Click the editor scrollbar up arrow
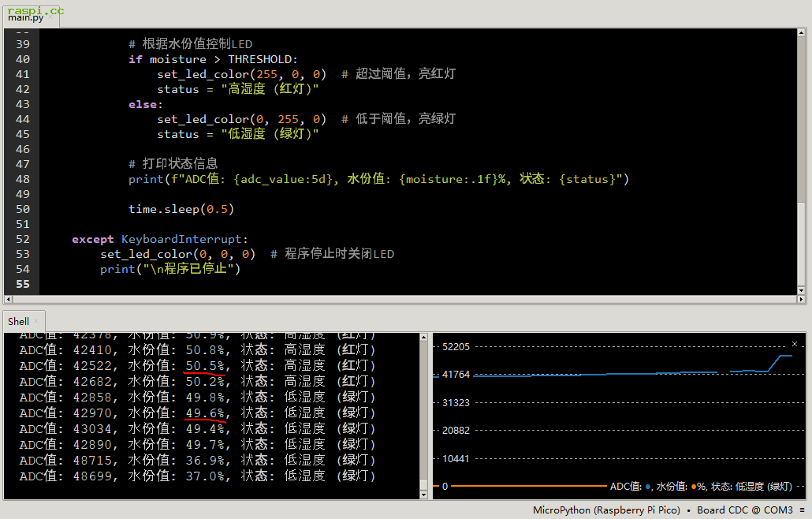Image resolution: width=812 pixels, height=519 pixels. tap(801, 33)
